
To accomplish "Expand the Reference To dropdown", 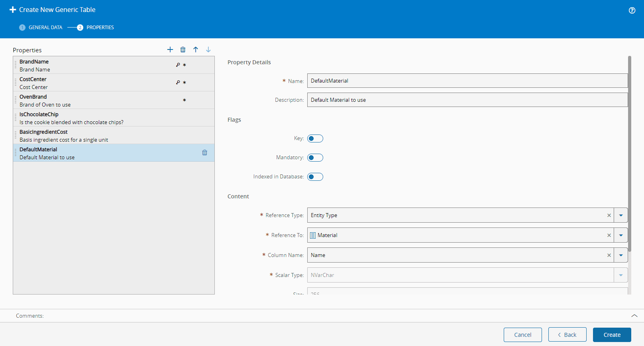I will [621, 235].
